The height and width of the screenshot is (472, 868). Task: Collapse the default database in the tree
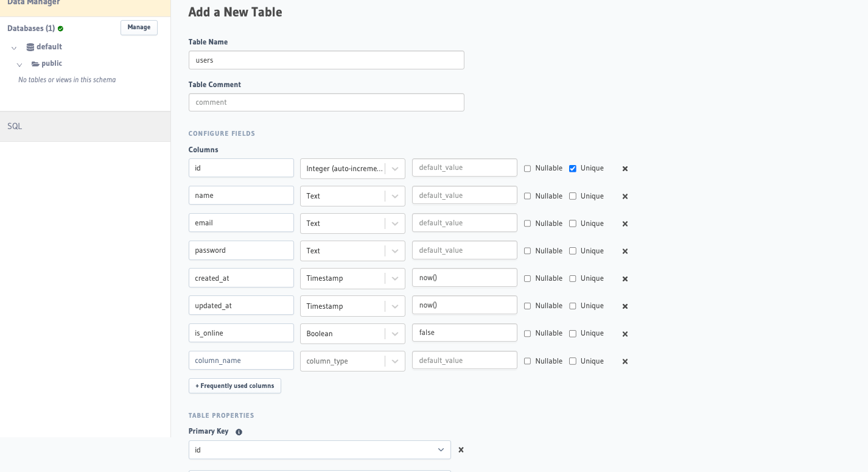pos(13,47)
